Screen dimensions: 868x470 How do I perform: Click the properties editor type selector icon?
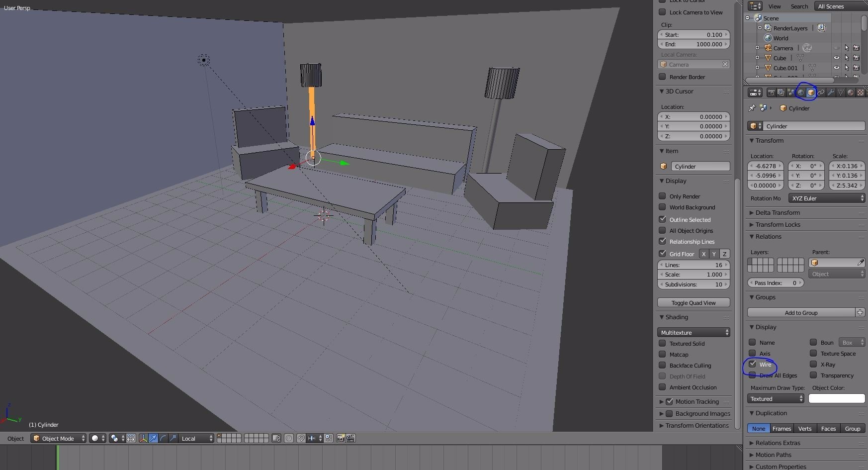click(x=755, y=93)
